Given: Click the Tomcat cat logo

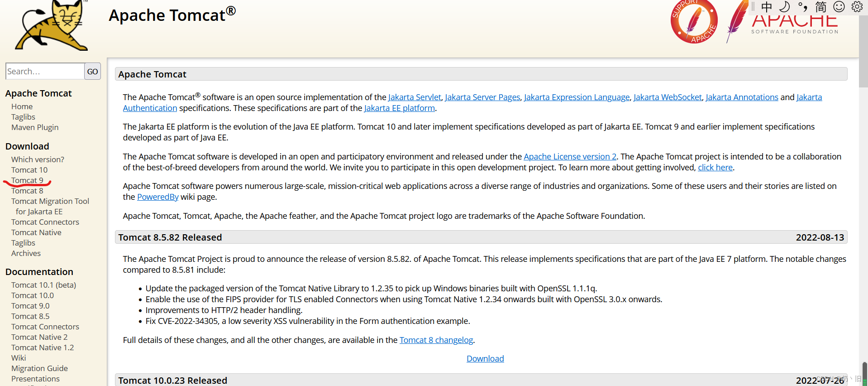Looking at the screenshot, I should [52, 25].
